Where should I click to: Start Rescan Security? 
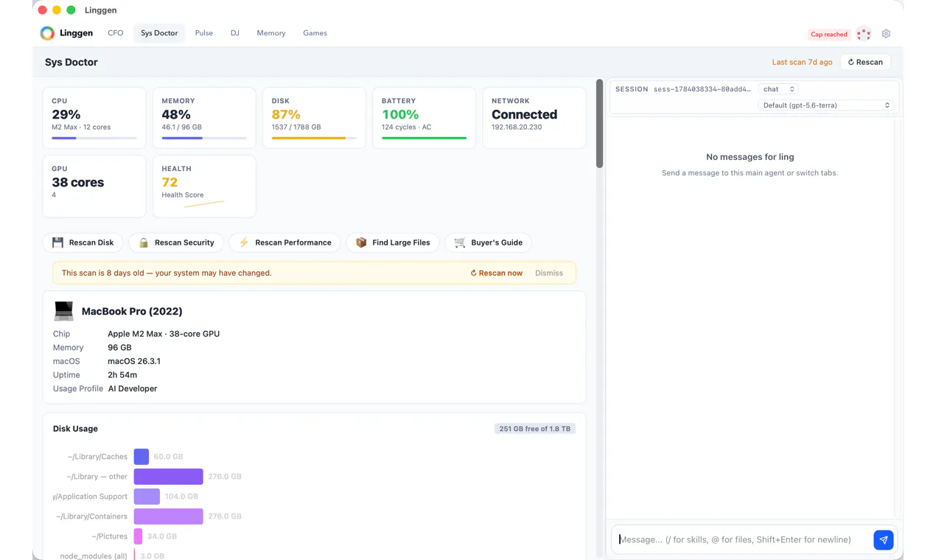(x=176, y=242)
